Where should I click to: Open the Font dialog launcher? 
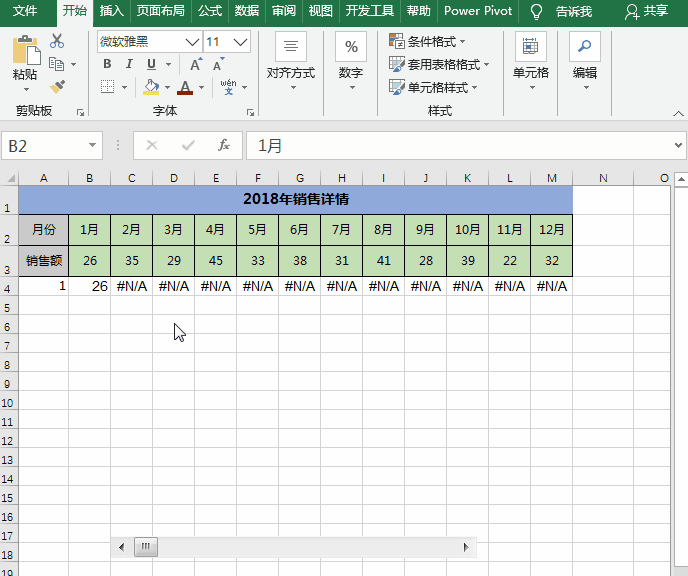tap(251, 112)
